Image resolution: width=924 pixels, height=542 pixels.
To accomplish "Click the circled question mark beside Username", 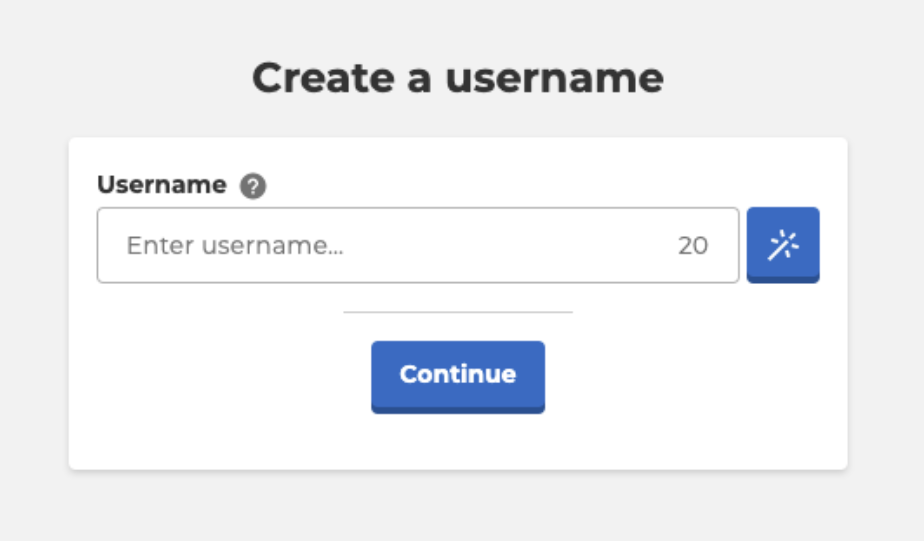I will [253, 186].
